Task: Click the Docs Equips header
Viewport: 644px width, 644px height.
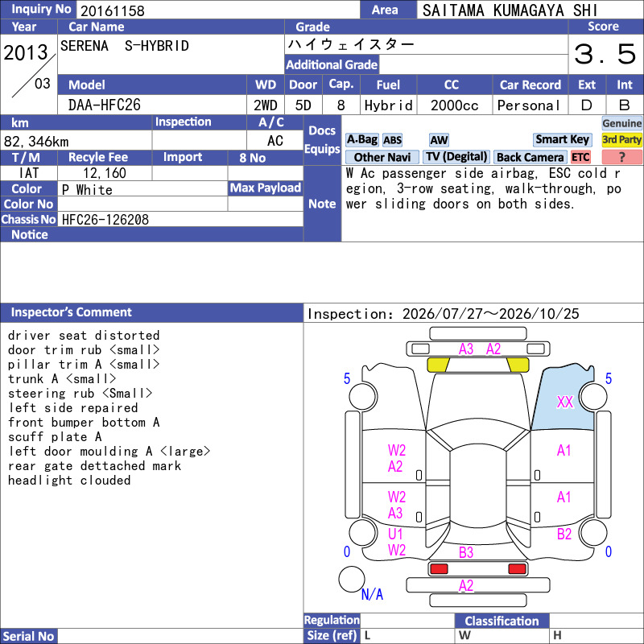Action: 322,140
